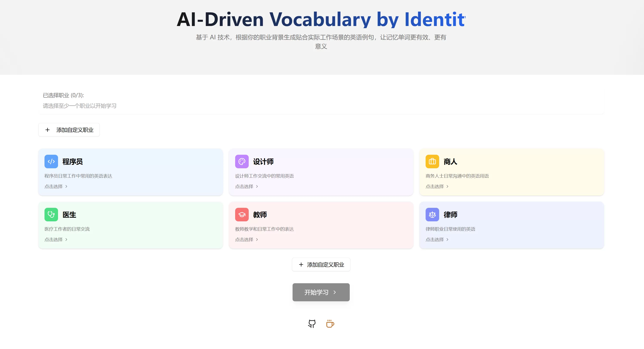Screen dimensions: 644x349
Task: Click the plus icon on top 添加自定义职业 button
Action: tap(48, 130)
